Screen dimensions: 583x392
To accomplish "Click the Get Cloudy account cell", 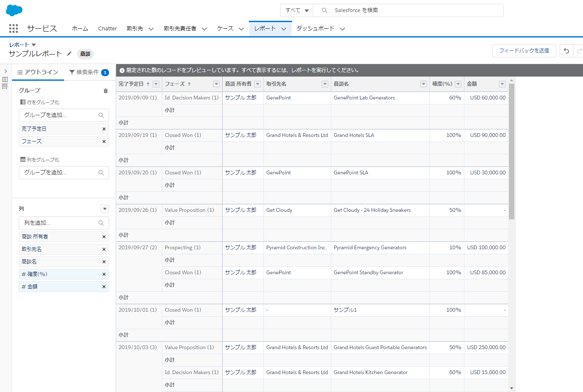I will tap(297, 210).
